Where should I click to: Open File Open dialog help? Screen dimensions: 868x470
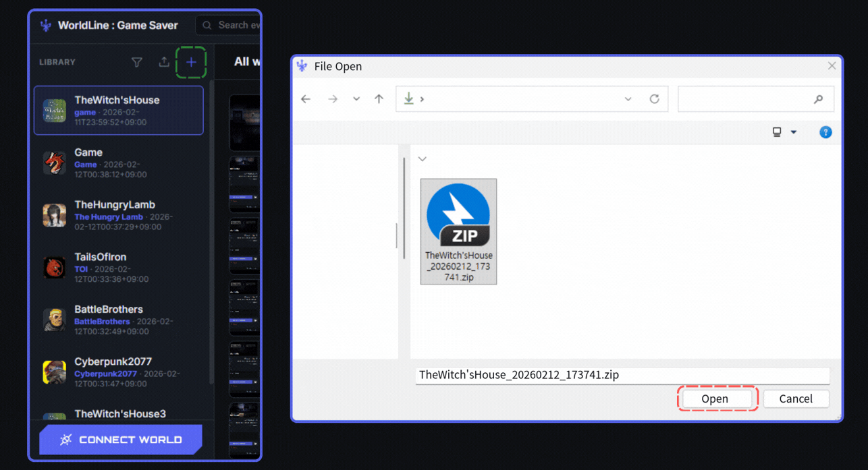(x=825, y=132)
